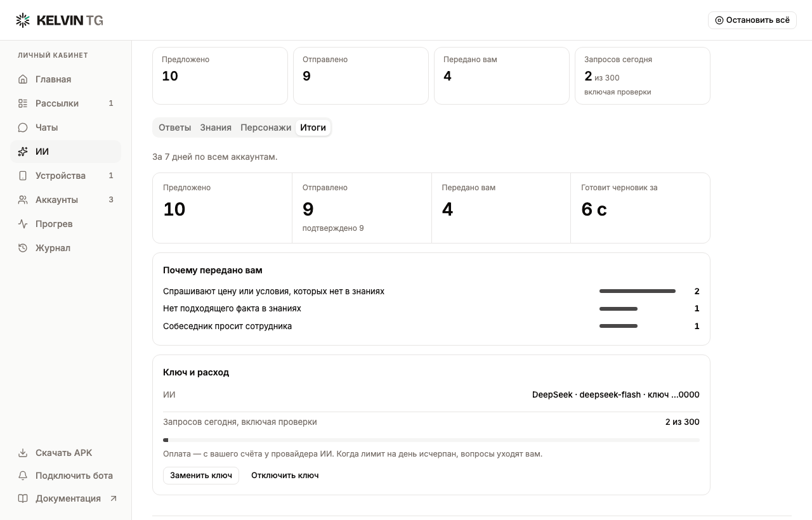Screen dimensions: 812x520
Task: Click the Заменить ключ button
Action: pyautogui.click(x=201, y=476)
